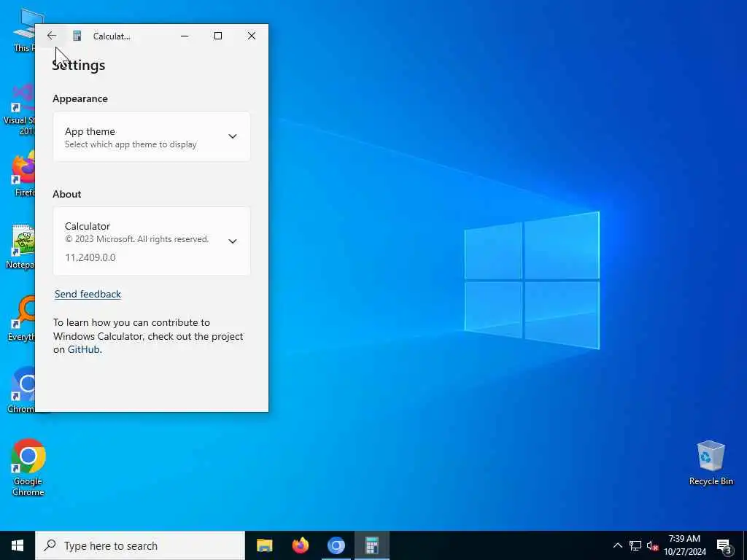The image size is (747, 560).
Task: Open the notification center icon
Action: tap(724, 545)
